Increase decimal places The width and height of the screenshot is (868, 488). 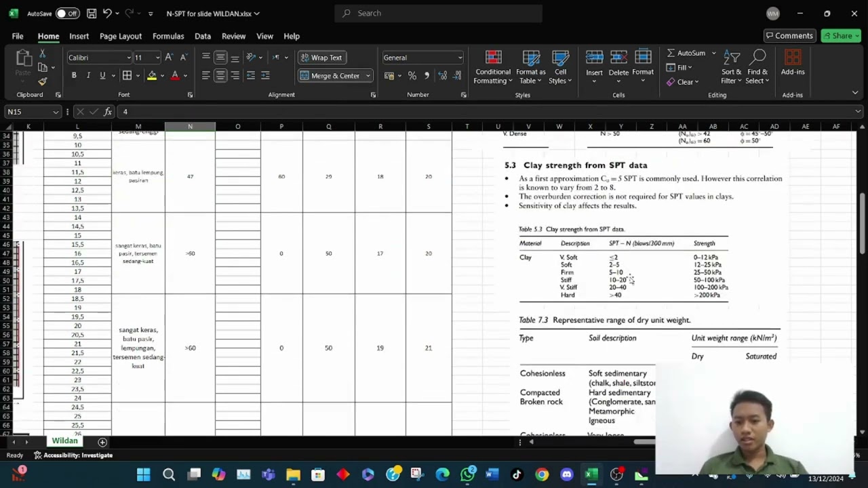point(441,75)
